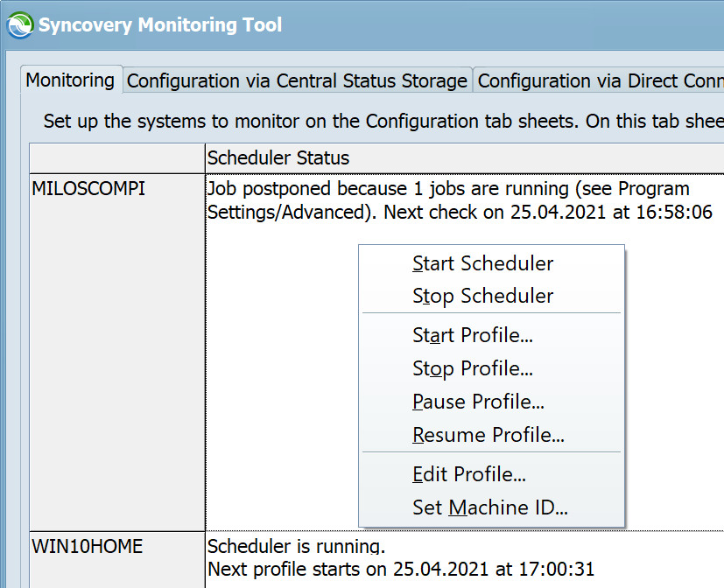Select Pause Profile in the context menu

(478, 402)
